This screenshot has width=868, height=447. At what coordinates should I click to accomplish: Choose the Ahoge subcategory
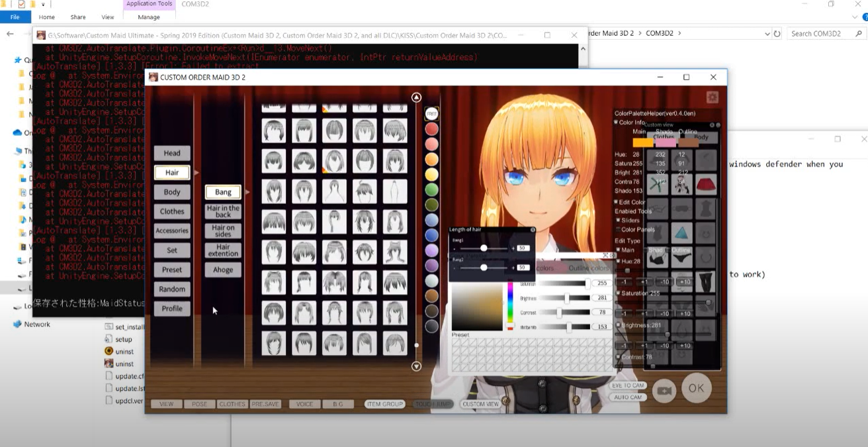(223, 270)
